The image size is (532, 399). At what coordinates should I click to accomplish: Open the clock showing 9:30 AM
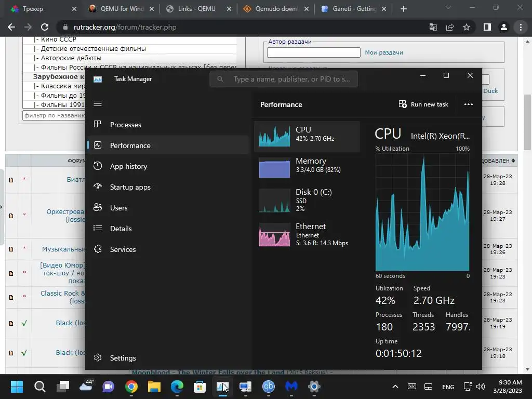tap(508, 387)
